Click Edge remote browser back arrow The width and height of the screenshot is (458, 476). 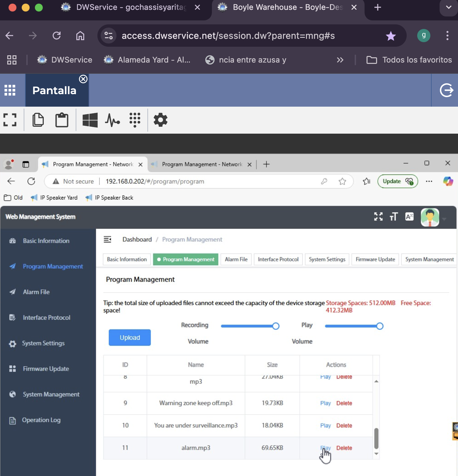(x=11, y=181)
